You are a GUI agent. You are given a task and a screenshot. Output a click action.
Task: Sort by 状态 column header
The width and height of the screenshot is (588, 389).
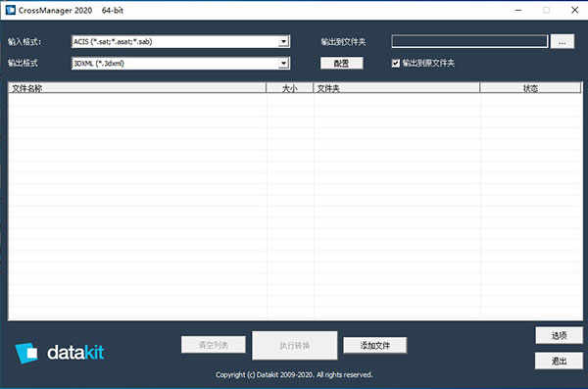(530, 88)
